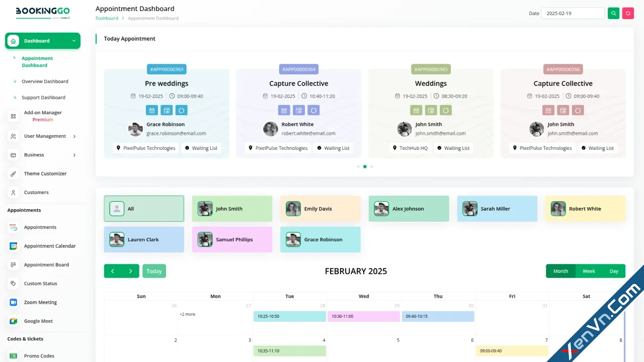This screenshot has width=644, height=362.
Task: Click the Appointment Board sidebar icon
Action: coord(14,264)
